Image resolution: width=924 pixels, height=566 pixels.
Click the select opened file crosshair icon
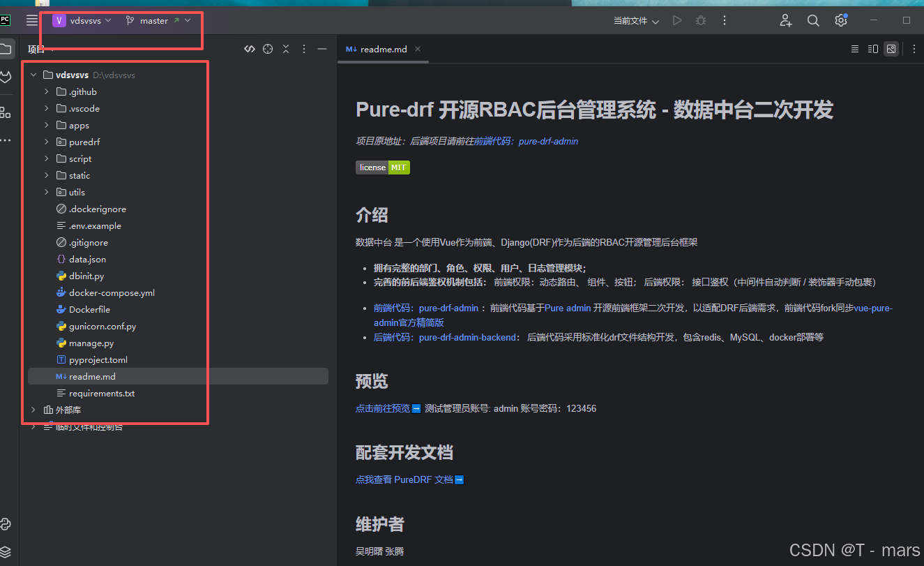268,49
